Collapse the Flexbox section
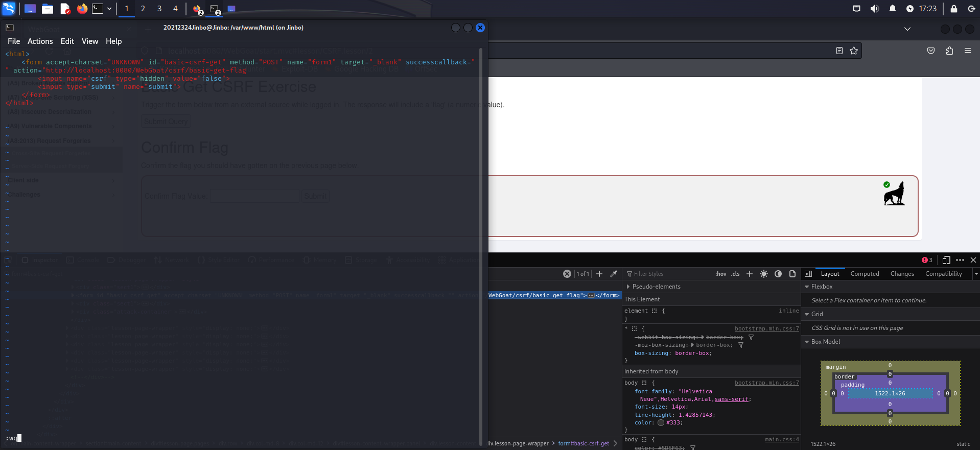 click(807, 287)
